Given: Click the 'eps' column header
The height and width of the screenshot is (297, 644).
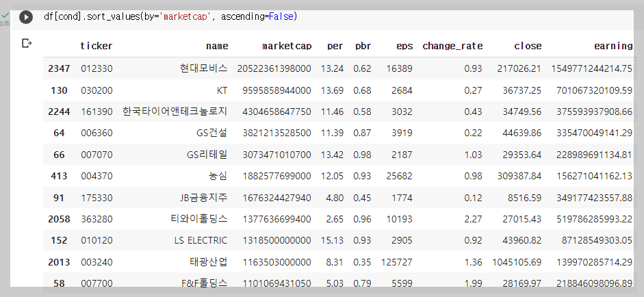Looking at the screenshot, I should [x=404, y=47].
